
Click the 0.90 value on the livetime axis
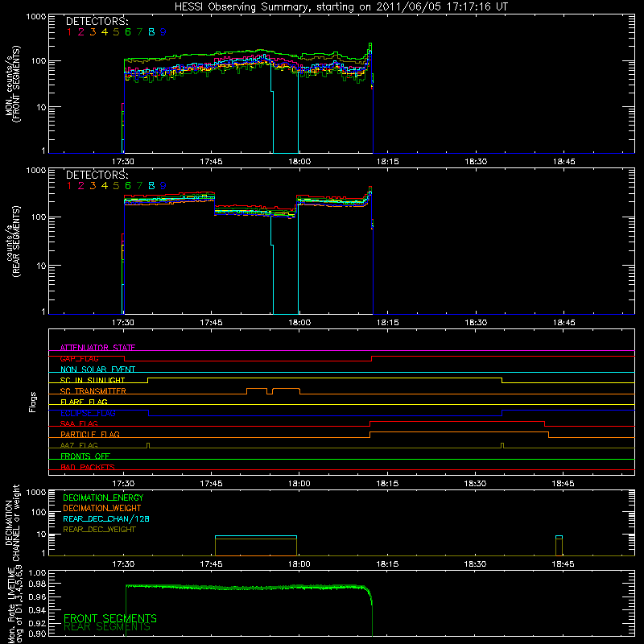[37, 634]
